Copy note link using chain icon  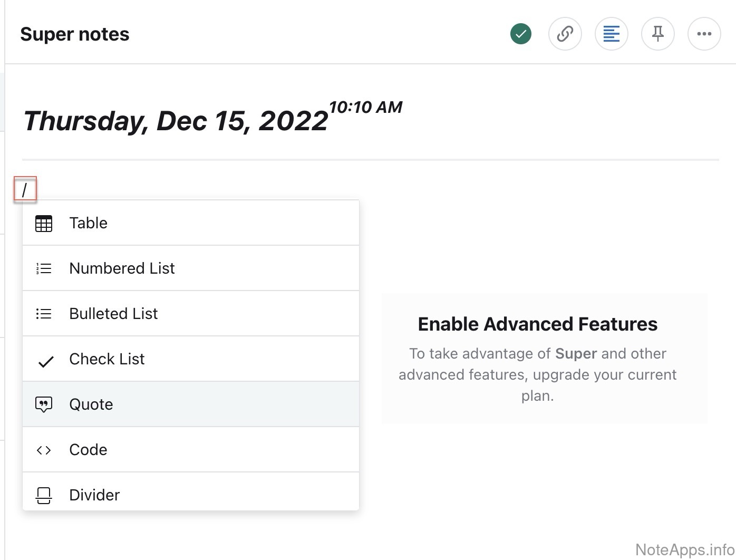coord(565,34)
